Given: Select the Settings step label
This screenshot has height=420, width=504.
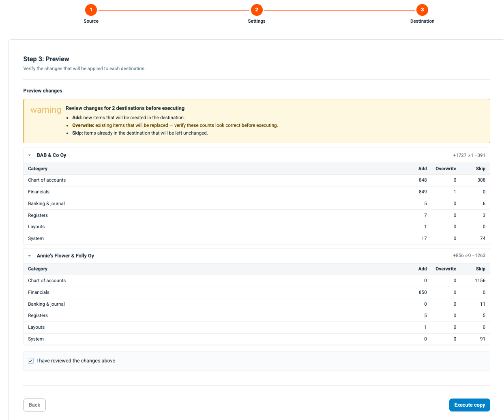Looking at the screenshot, I should tap(257, 21).
